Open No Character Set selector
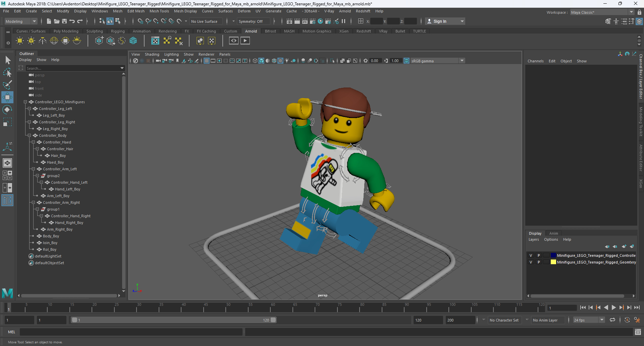 tap(504, 320)
